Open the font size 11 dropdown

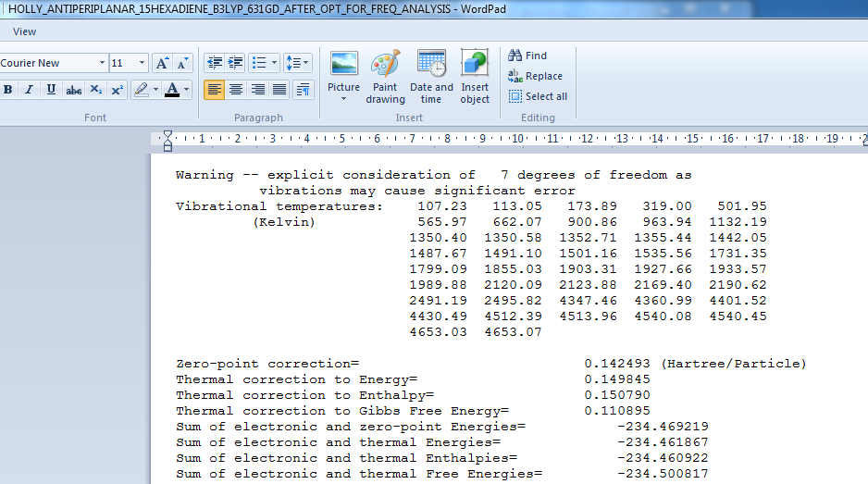coord(142,63)
